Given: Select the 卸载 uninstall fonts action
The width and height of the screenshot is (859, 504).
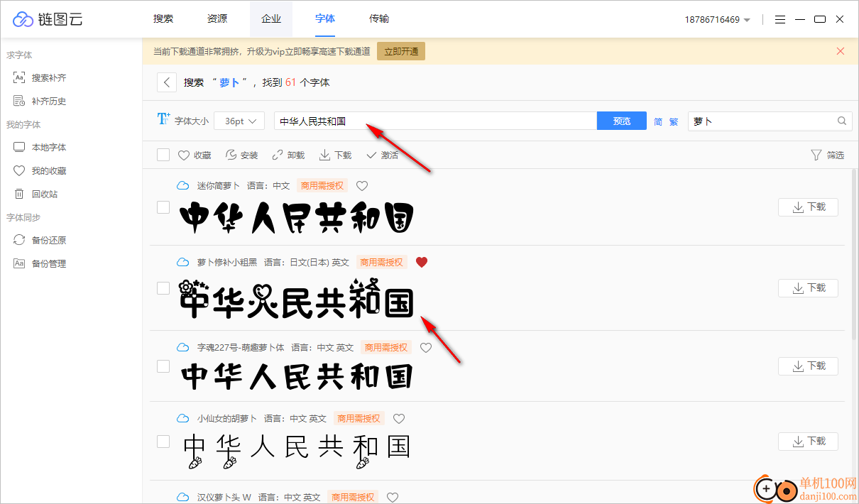Looking at the screenshot, I should click(288, 155).
